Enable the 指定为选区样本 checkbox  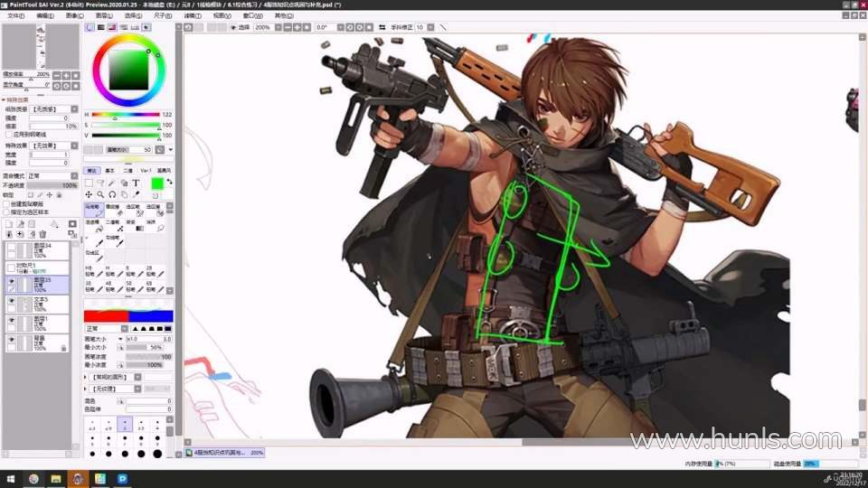(x=6, y=211)
